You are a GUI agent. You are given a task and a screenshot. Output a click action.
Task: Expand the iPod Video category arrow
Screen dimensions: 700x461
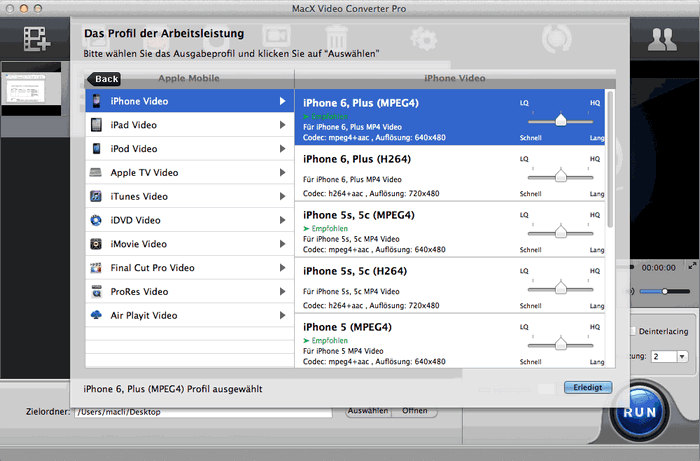(282, 149)
